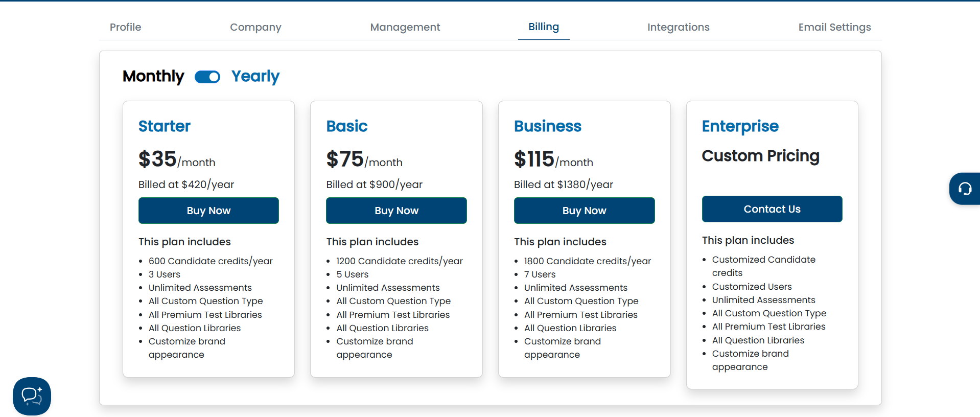Click the Basic plan heading
The width and height of the screenshot is (980, 417).
[x=346, y=126]
